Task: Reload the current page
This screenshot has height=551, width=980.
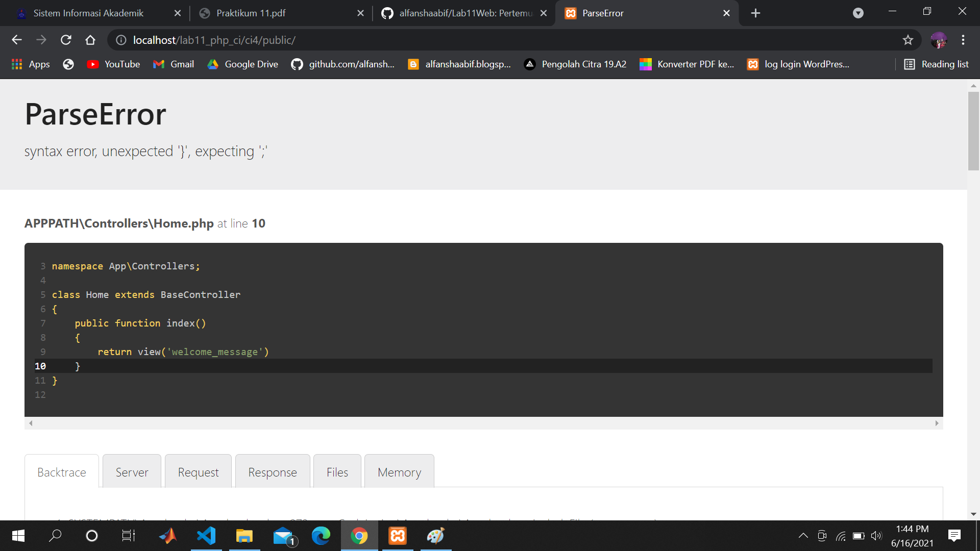Action: pyautogui.click(x=66, y=40)
